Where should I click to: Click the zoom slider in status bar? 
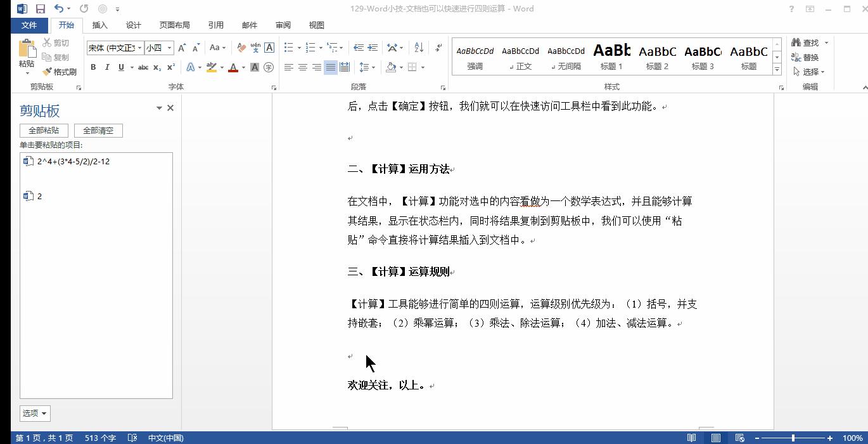tap(793, 438)
